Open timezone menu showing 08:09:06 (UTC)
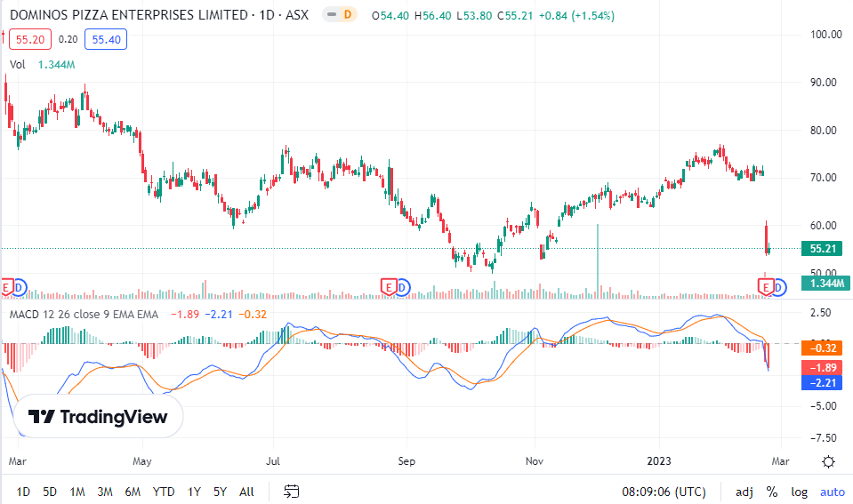853x504 pixels. pyautogui.click(x=664, y=492)
